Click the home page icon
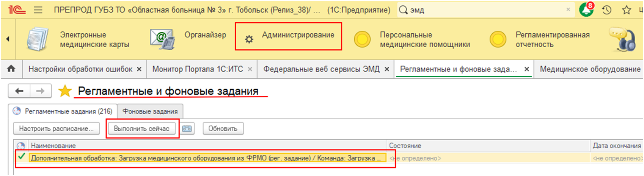The width and height of the screenshot is (644, 176). pos(11,69)
